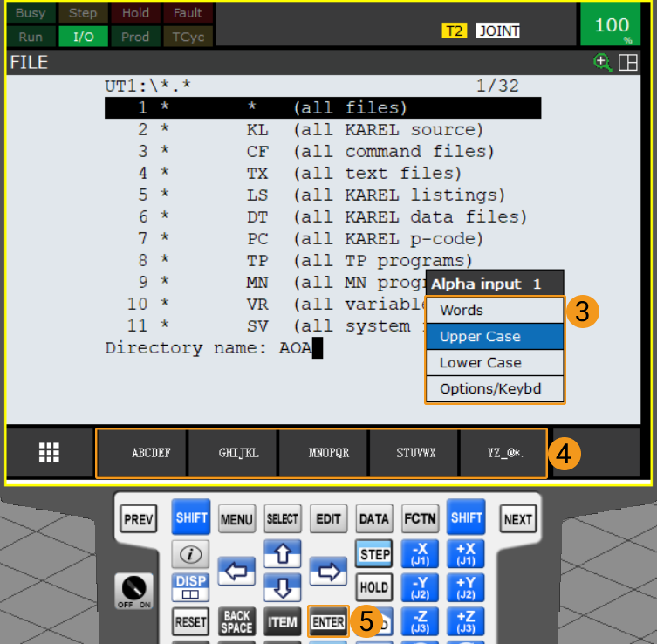Toggle the STEP key
The height and width of the screenshot is (644, 657).
tap(374, 553)
